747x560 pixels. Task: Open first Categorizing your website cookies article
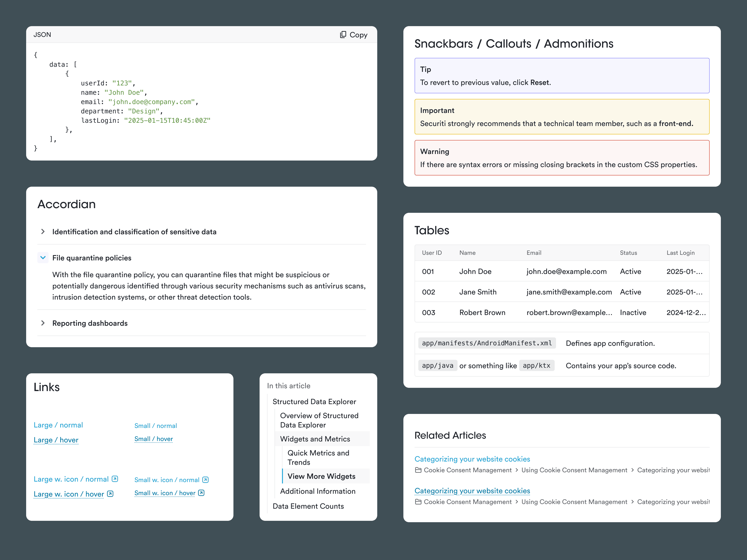click(x=472, y=459)
